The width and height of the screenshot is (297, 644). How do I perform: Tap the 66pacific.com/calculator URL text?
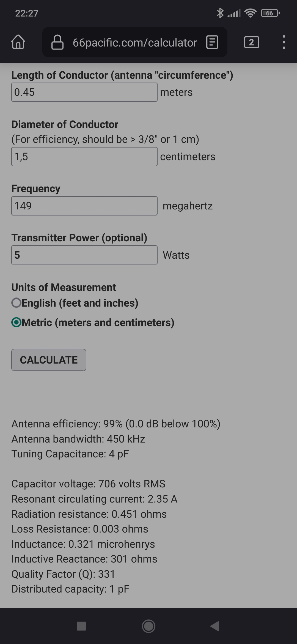click(x=135, y=43)
